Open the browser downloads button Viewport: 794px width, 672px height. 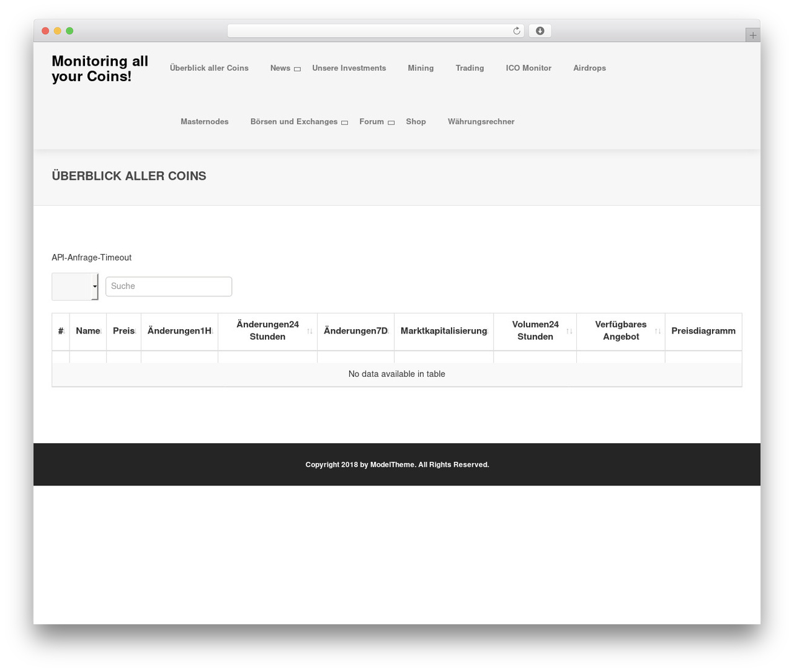point(540,31)
